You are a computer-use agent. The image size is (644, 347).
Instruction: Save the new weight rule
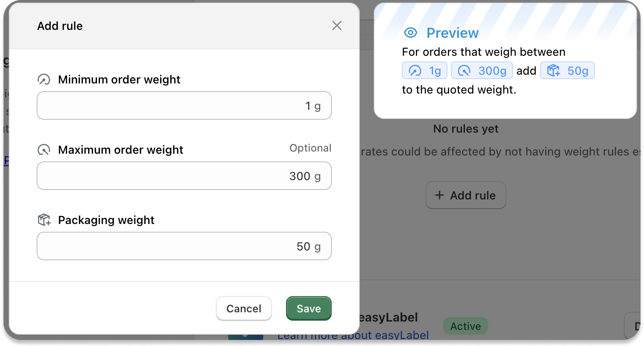tap(309, 308)
